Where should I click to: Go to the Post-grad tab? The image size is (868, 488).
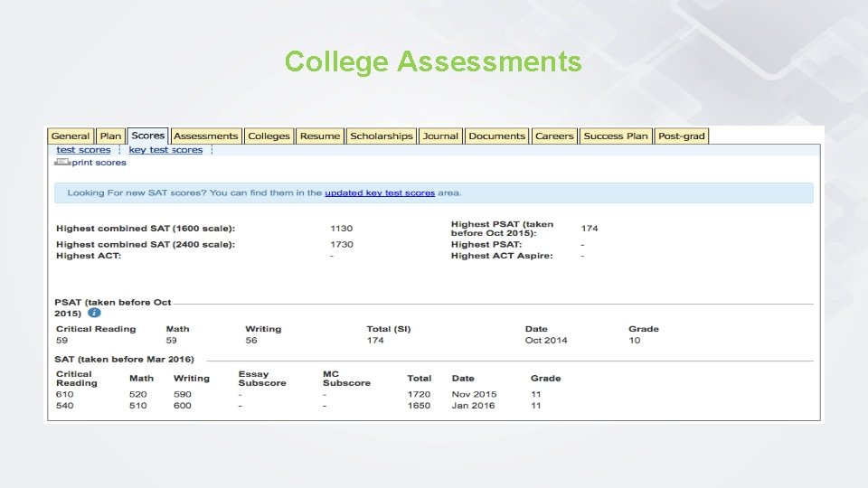click(682, 136)
